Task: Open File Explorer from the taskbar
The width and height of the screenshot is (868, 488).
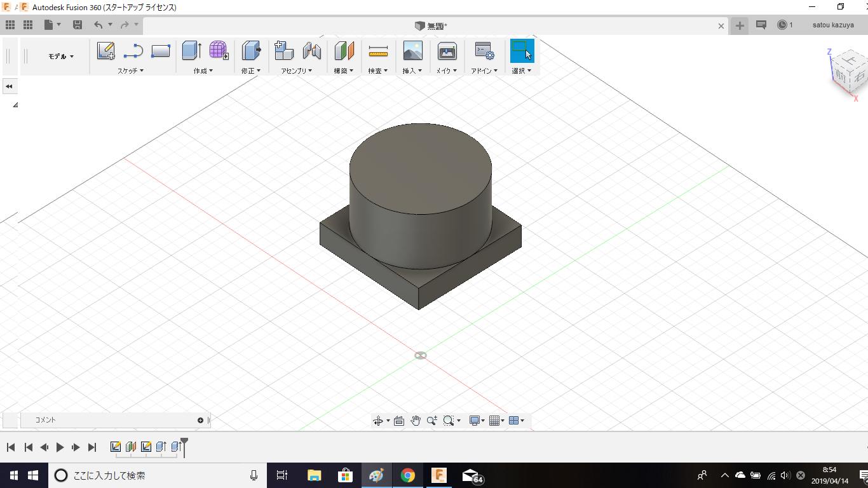Action: [x=314, y=475]
